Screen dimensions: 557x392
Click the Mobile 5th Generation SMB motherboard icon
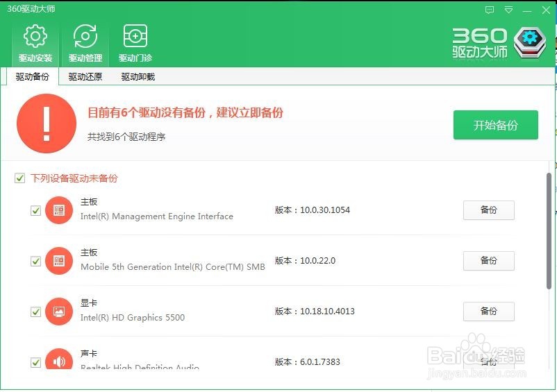click(59, 261)
